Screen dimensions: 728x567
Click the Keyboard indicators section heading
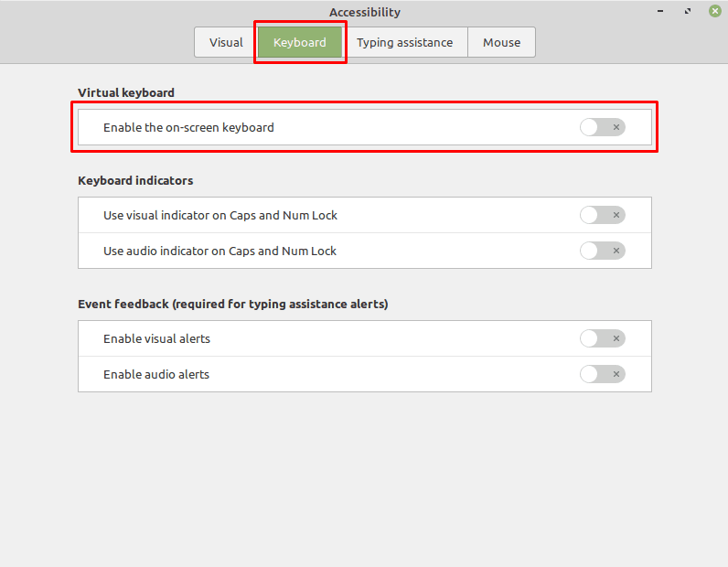point(135,181)
